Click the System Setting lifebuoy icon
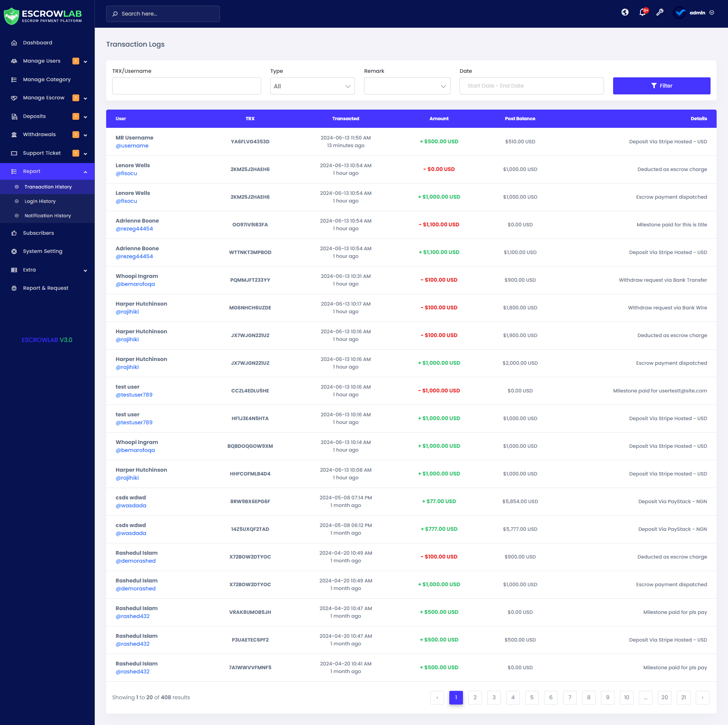Screen dimensions: 728x725 click(x=14, y=251)
